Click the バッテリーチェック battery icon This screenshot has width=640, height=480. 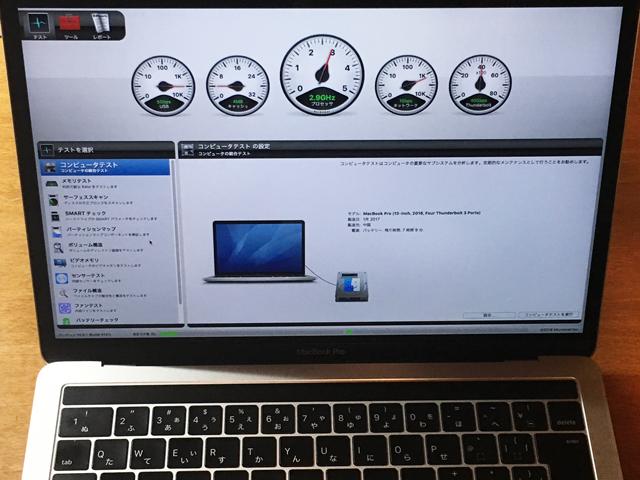[x=67, y=321]
